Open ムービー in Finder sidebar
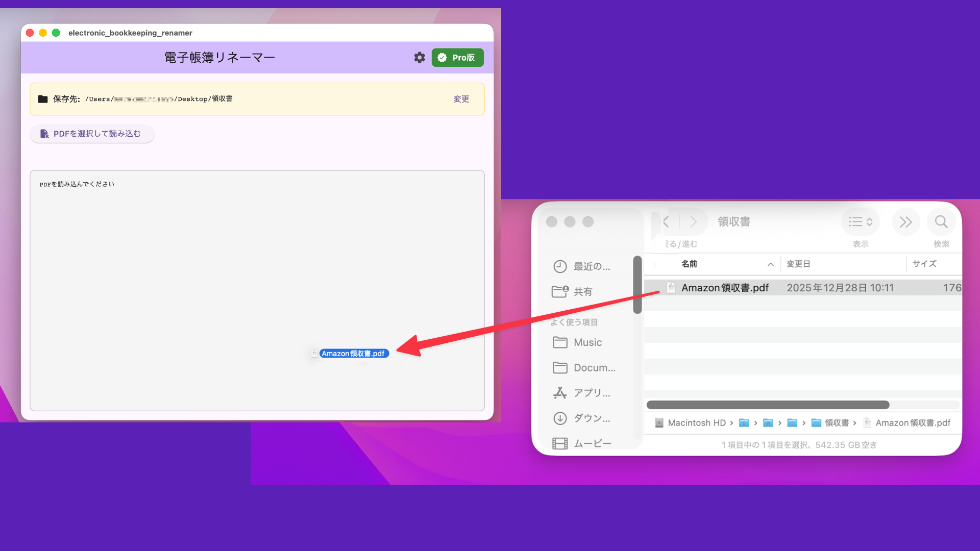Image resolution: width=980 pixels, height=551 pixels. pos(582,443)
